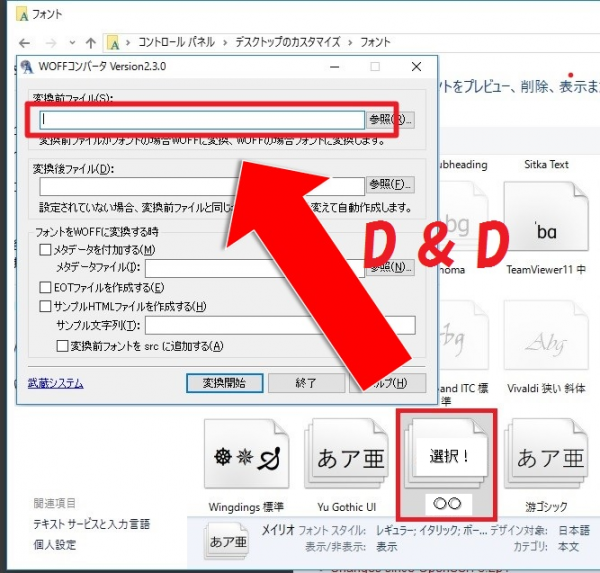Viewport: 600px width, 573px height.
Task: Go forward in Fonts window
Action: click(x=51, y=43)
